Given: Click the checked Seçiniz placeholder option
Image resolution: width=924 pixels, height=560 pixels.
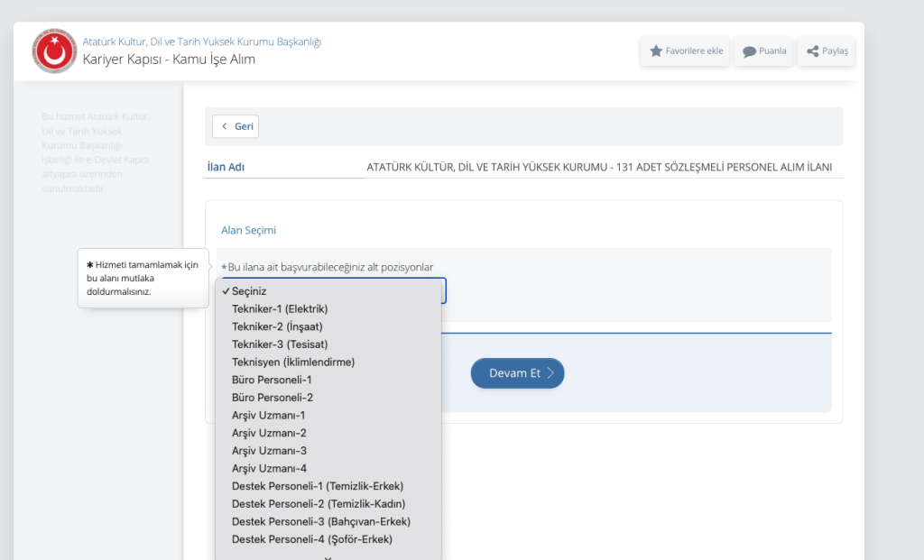Looking at the screenshot, I should [249, 291].
